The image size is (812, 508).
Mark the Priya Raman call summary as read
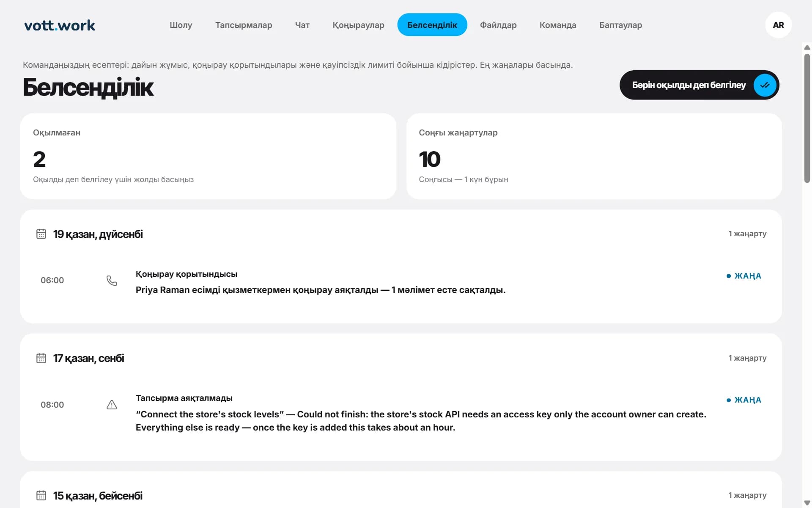(x=401, y=282)
